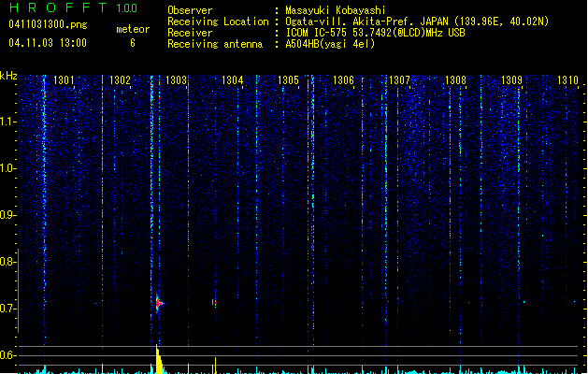
Task: Select the file name 0411031300.png
Action: click(48, 24)
